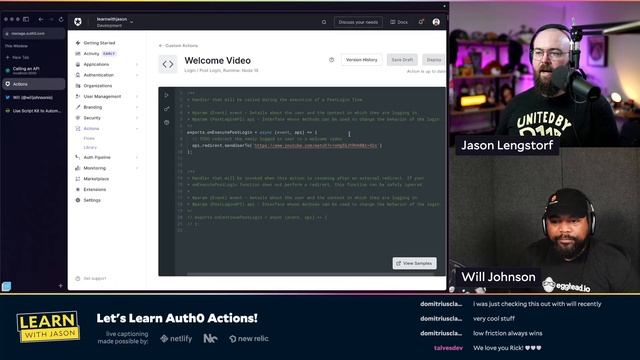Click the Activity chart icon

[x=78, y=53]
